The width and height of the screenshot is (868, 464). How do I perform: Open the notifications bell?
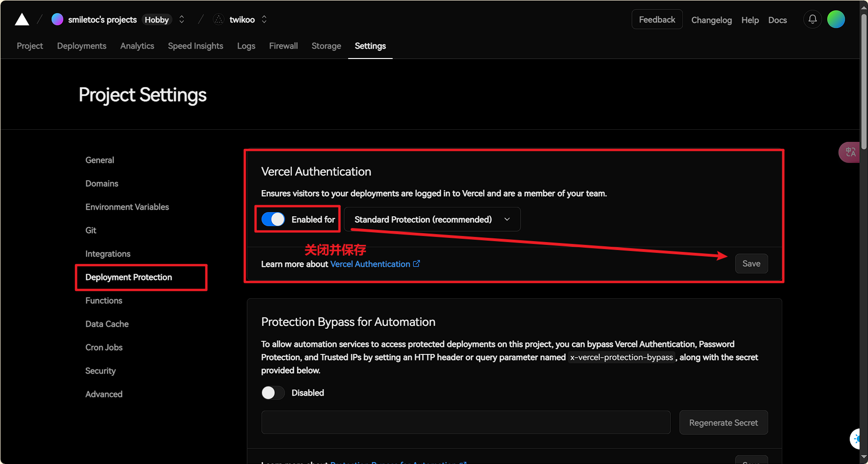812,19
